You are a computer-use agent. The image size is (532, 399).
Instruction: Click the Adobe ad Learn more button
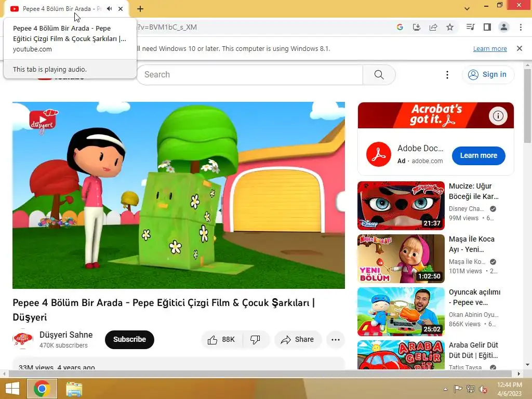tap(478, 155)
